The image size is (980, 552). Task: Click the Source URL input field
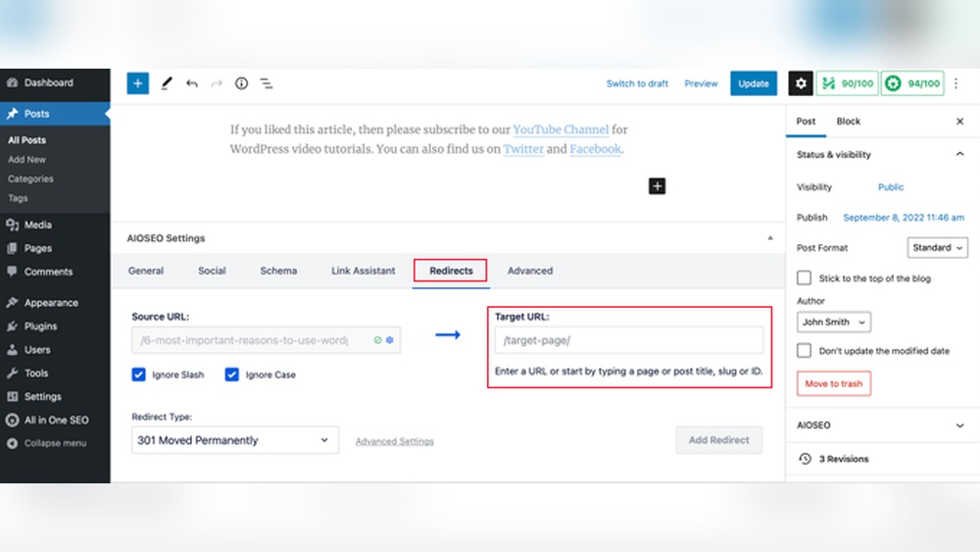pos(267,340)
